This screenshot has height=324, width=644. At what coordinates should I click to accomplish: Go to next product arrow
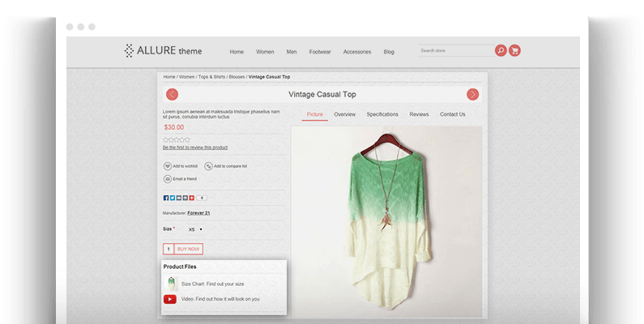tap(472, 94)
